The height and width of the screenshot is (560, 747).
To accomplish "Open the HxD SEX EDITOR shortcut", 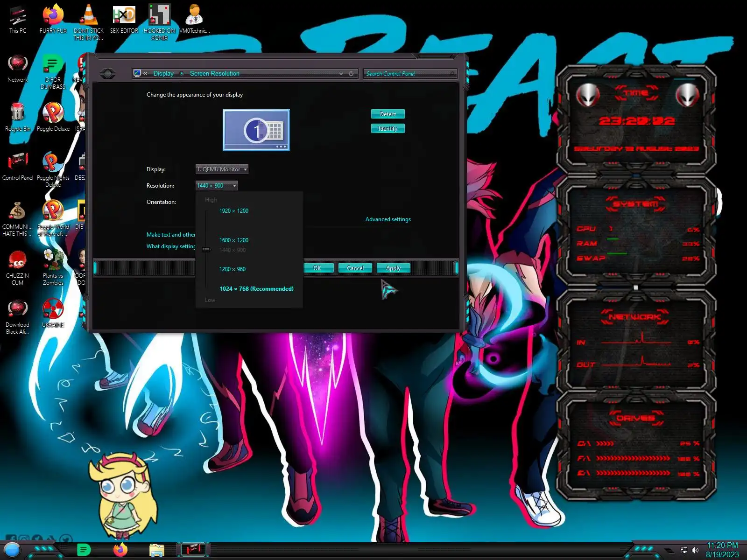I will point(124,19).
